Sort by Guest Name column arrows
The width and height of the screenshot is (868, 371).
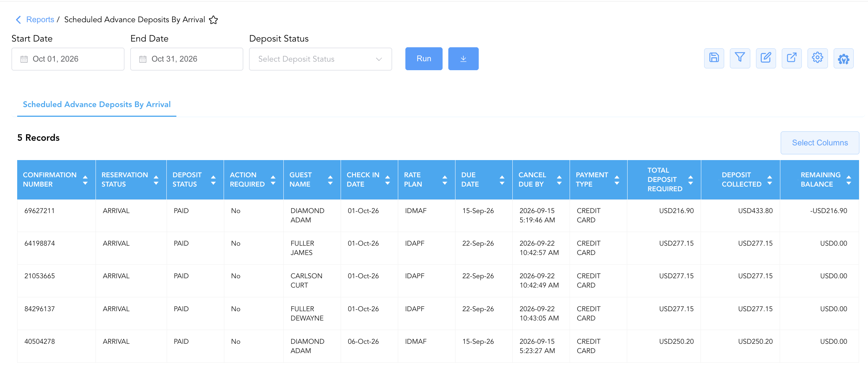(330, 180)
